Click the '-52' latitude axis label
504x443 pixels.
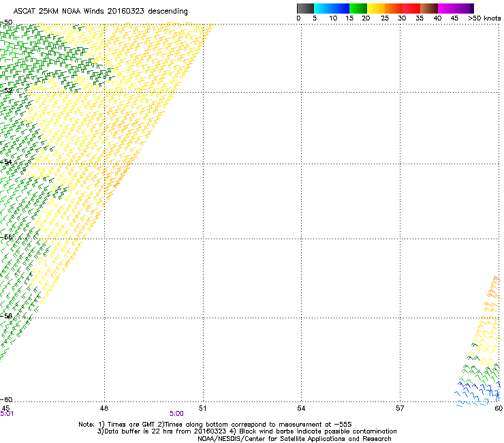(x=6, y=91)
